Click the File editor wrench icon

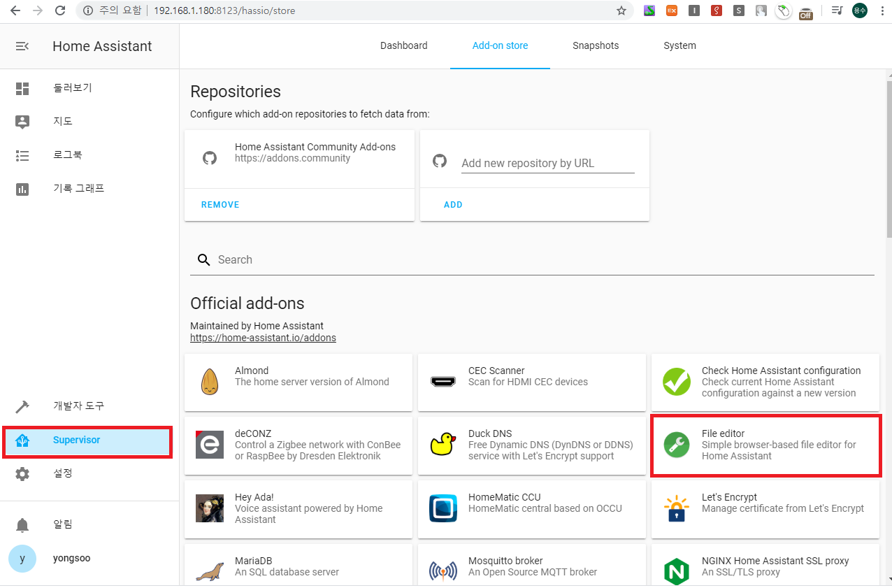coord(677,445)
